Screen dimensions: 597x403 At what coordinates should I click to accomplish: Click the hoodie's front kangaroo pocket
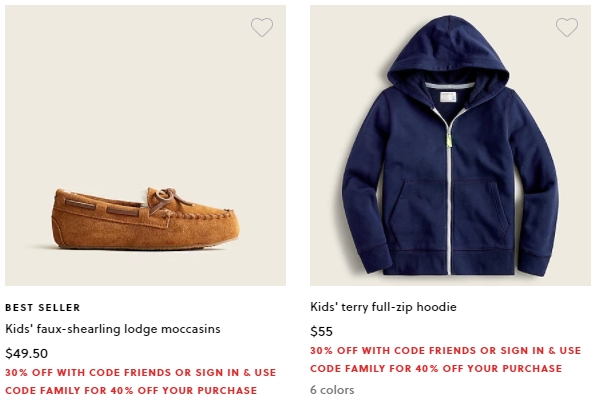tap(449, 213)
